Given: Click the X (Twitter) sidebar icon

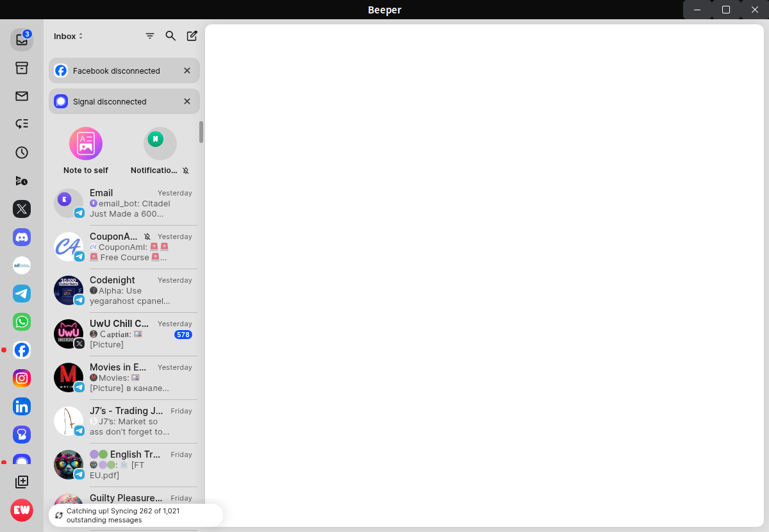Looking at the screenshot, I should [22, 209].
